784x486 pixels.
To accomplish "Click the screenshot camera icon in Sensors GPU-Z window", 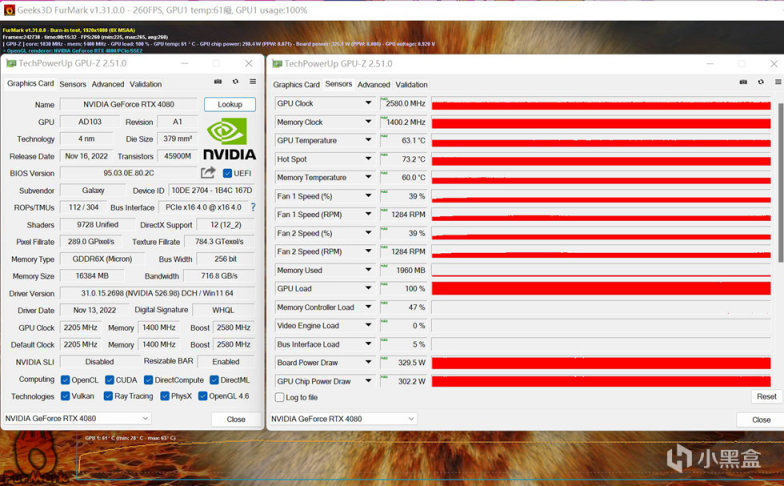I will pos(744,82).
